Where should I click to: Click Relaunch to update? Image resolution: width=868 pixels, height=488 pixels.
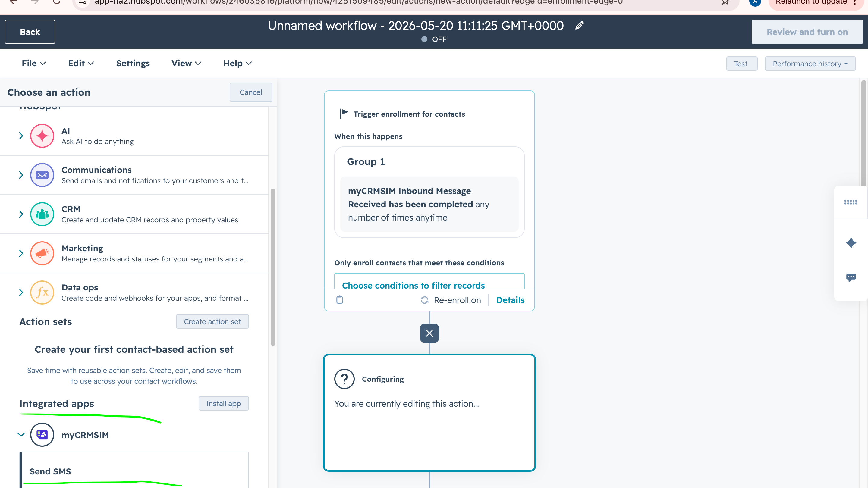tap(811, 2)
